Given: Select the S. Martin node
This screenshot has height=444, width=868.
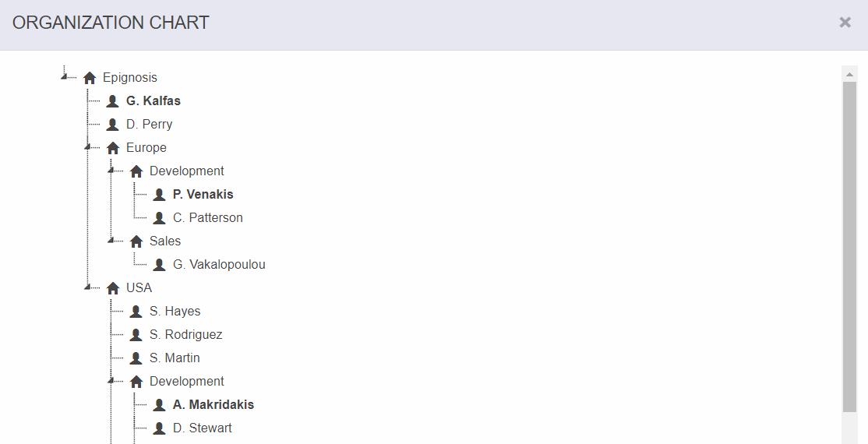Looking at the screenshot, I should tap(175, 358).
